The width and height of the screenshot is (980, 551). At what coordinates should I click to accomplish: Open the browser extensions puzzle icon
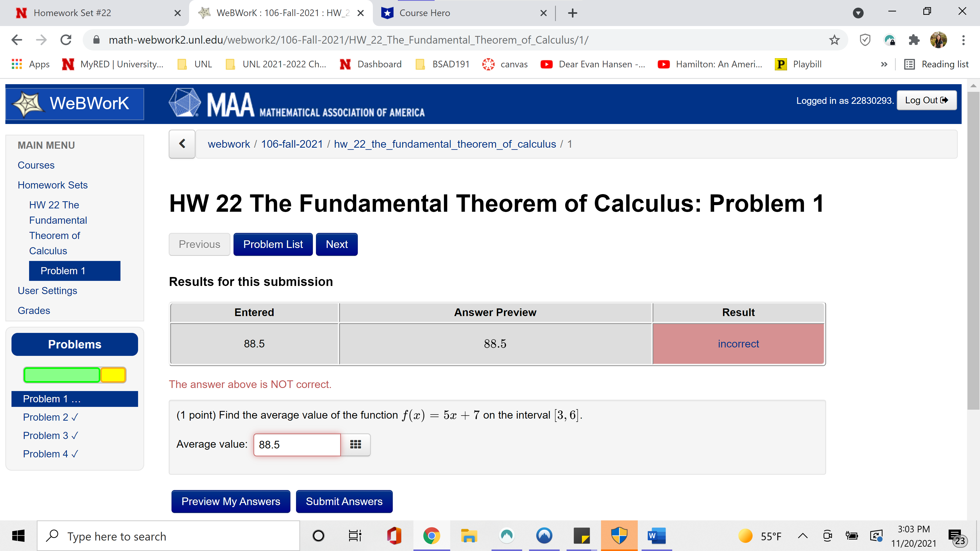(915, 40)
